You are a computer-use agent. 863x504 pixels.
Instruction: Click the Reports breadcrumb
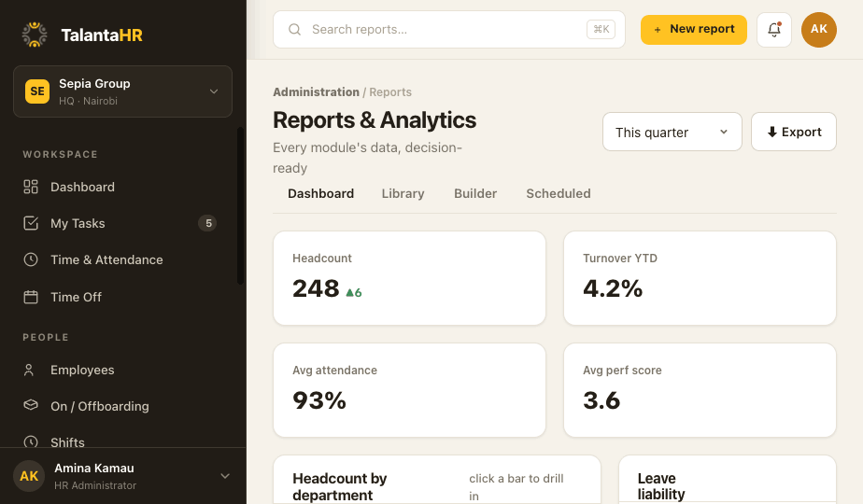(390, 91)
